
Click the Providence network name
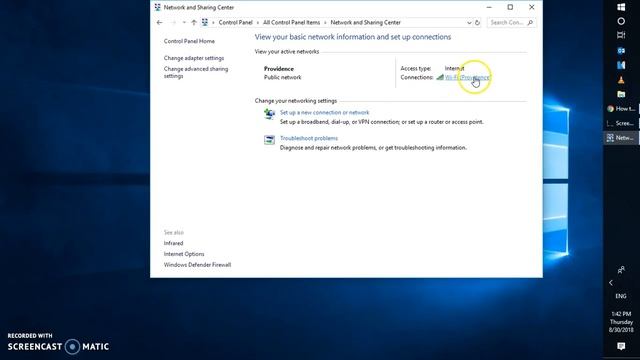pos(279,69)
